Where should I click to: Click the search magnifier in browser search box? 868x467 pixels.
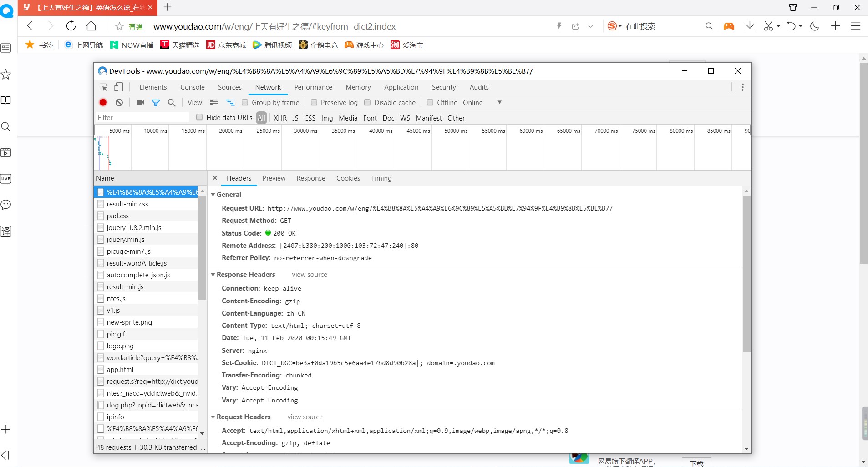click(x=709, y=26)
